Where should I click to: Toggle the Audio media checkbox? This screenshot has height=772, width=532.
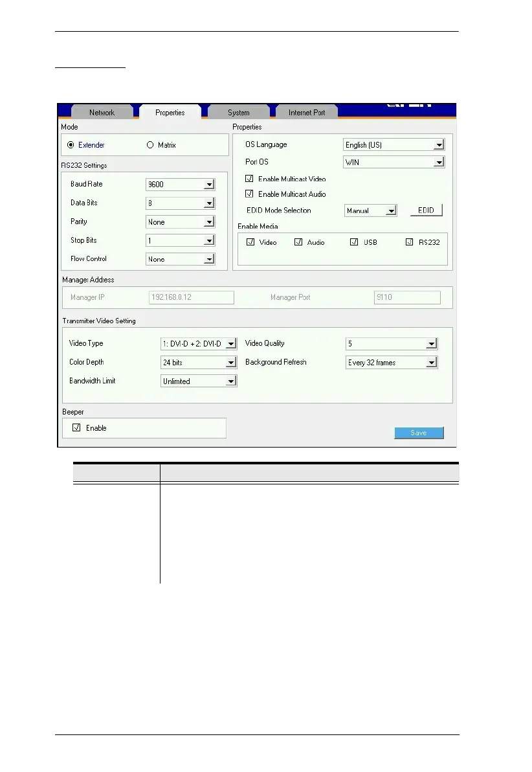tap(298, 242)
